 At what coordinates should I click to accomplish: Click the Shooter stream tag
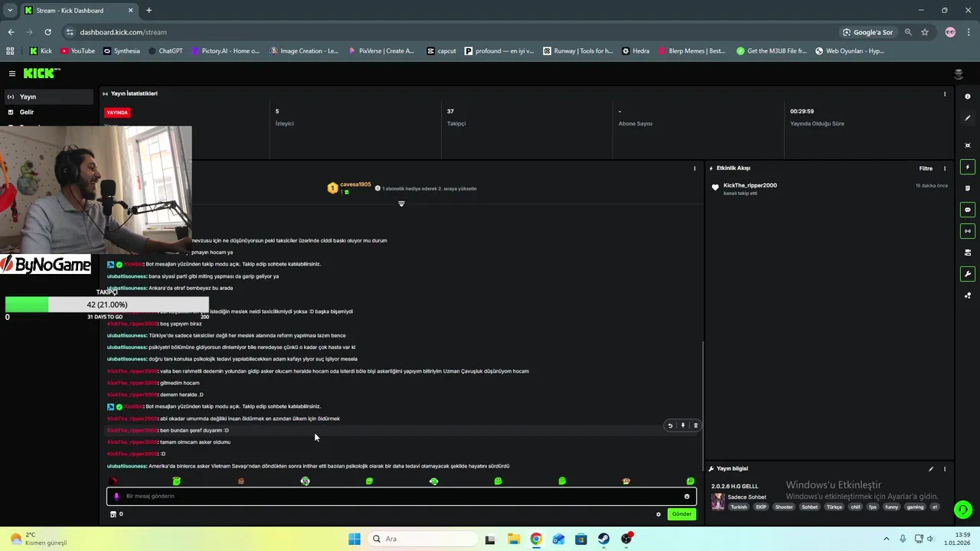pos(784,507)
